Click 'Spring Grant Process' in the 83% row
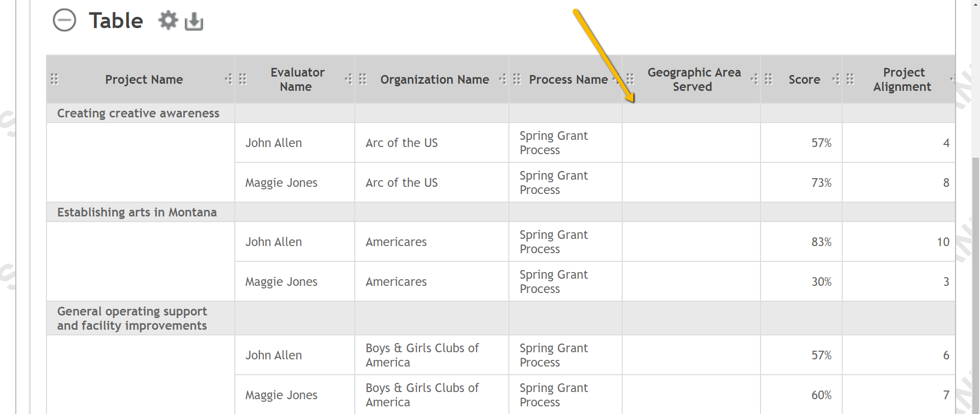The image size is (980, 414). tap(554, 242)
